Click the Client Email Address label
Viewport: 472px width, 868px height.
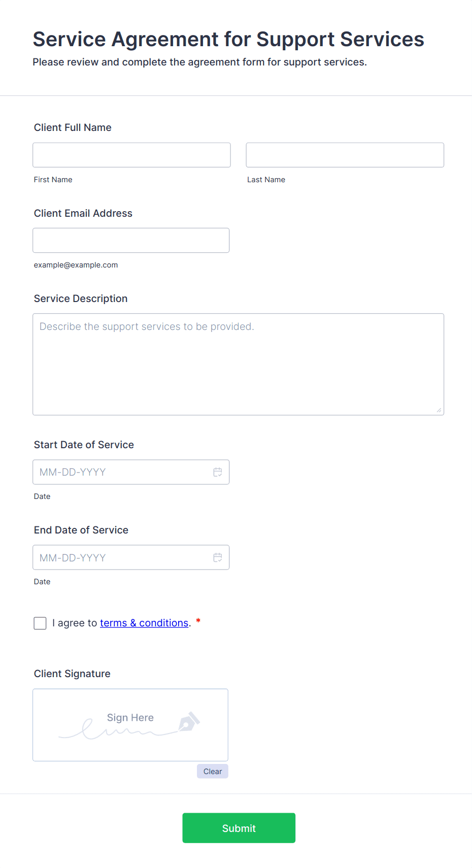tap(83, 213)
